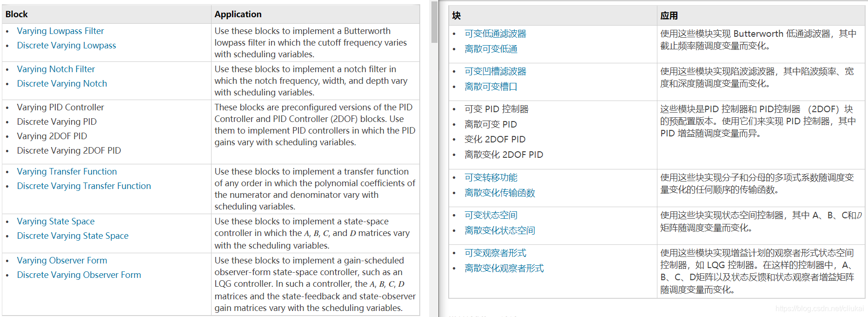Open the Varying Notch Filter link
Viewport: 868px width, 317px height.
click(x=56, y=69)
